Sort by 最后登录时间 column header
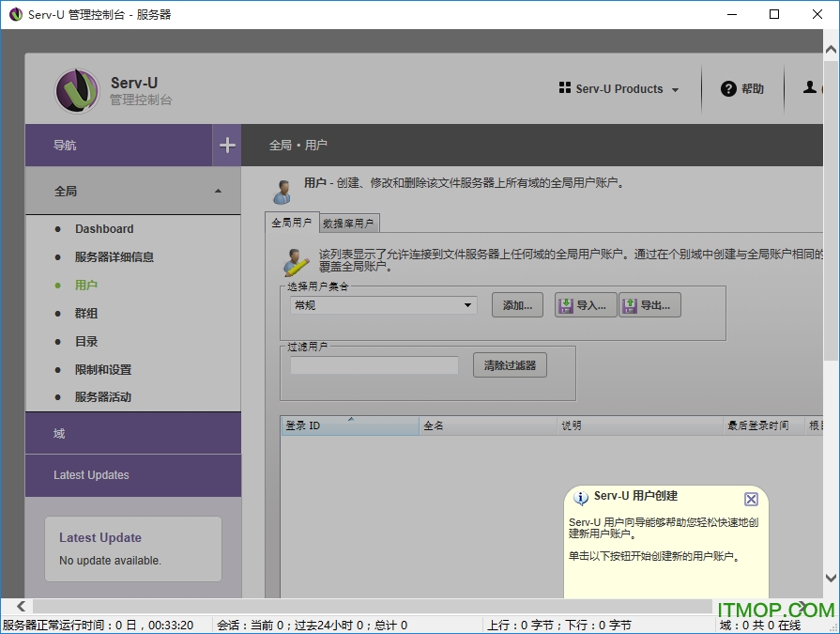 point(763,425)
